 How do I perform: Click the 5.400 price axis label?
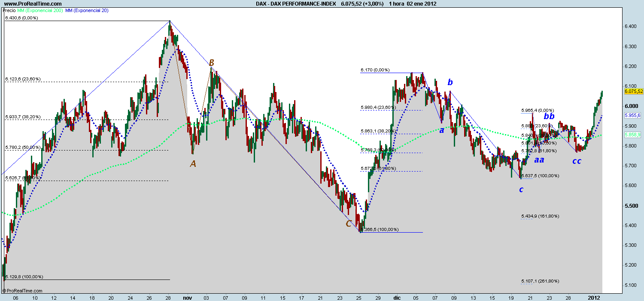630,226
